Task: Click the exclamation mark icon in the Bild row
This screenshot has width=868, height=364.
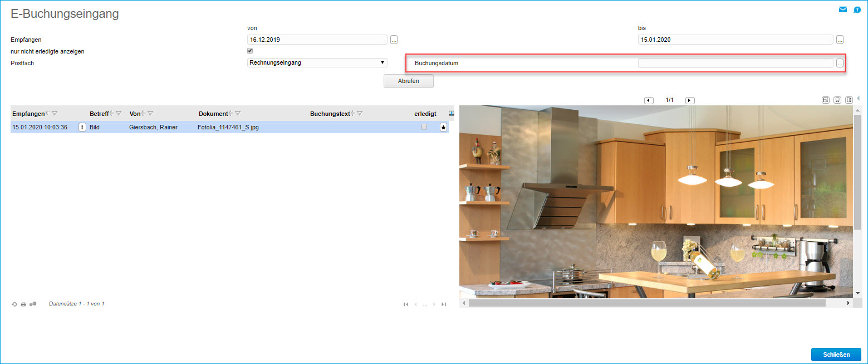Action: coord(82,127)
